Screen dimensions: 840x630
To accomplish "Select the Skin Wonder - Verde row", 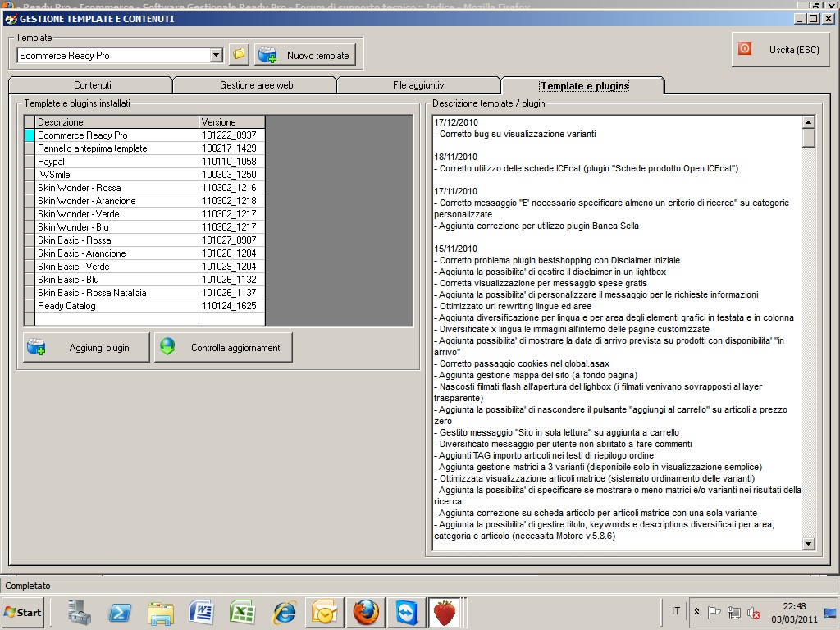I will pyautogui.click(x=144, y=214).
